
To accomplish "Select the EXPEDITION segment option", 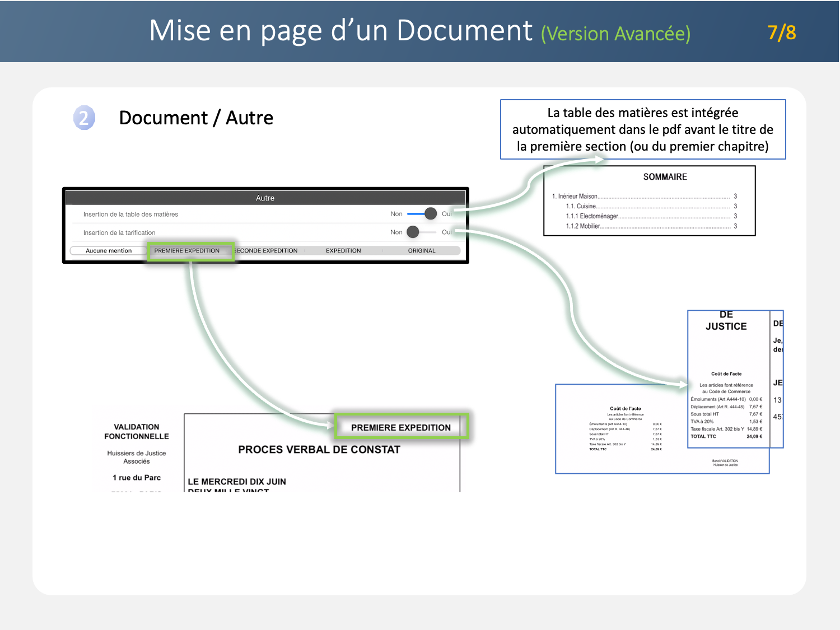I will [x=343, y=251].
